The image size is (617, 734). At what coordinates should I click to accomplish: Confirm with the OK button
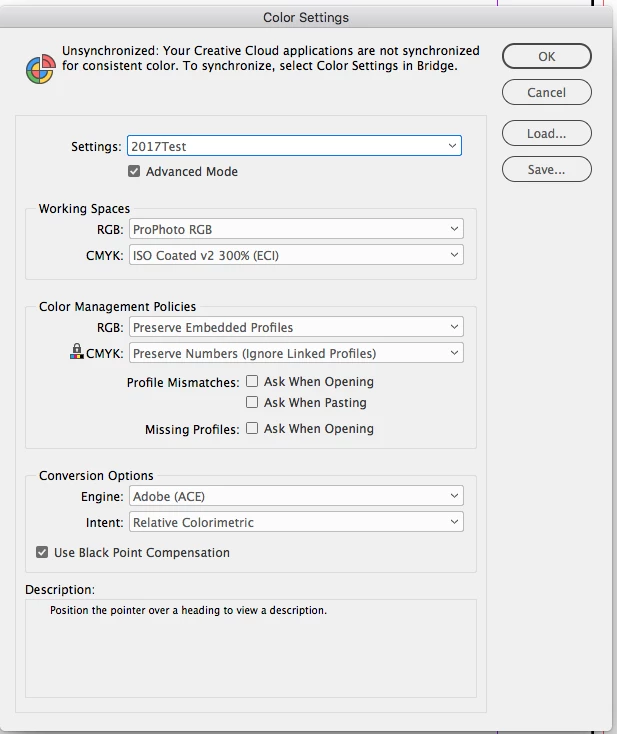pos(547,56)
